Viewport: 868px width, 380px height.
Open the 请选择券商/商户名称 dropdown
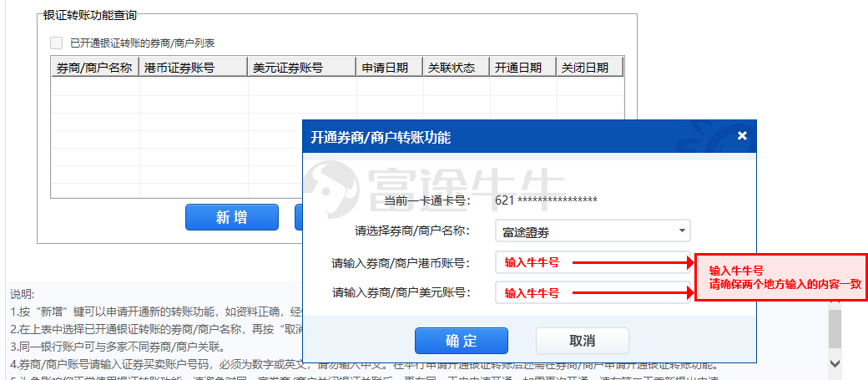click(x=593, y=231)
